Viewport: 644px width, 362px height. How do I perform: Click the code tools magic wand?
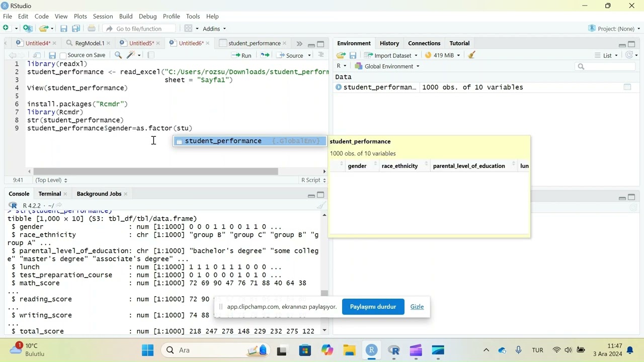(x=131, y=55)
